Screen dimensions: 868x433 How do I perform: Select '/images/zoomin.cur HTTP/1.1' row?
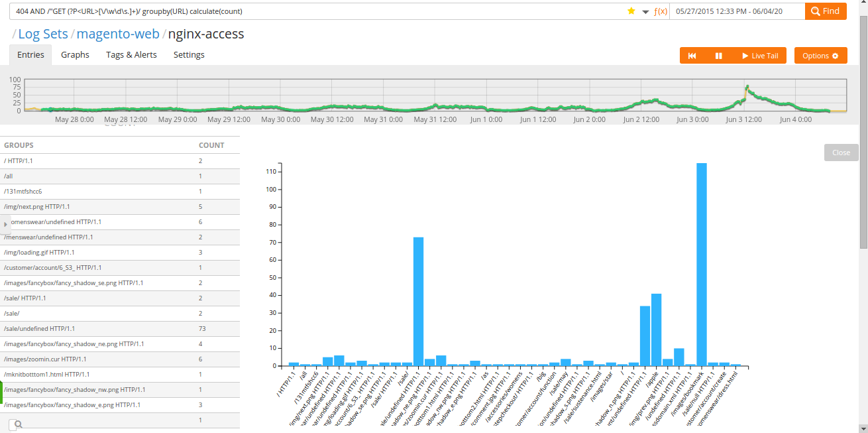[x=120, y=359]
